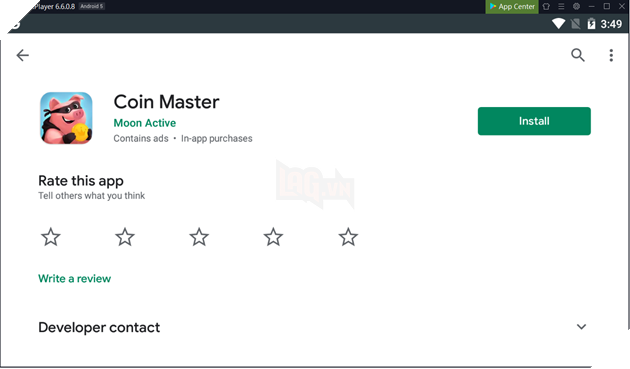Click the In-app purchases label
Screen dimensions: 630x369
[x=217, y=138]
